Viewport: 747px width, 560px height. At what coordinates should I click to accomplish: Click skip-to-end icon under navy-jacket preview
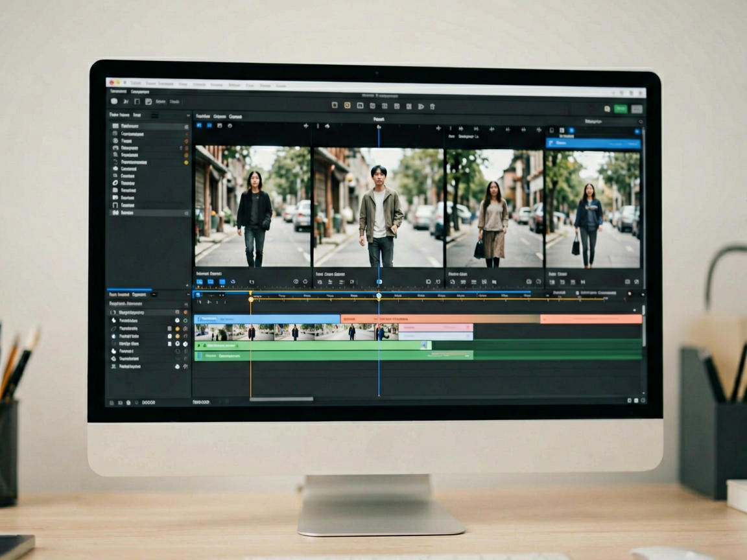[583, 282]
